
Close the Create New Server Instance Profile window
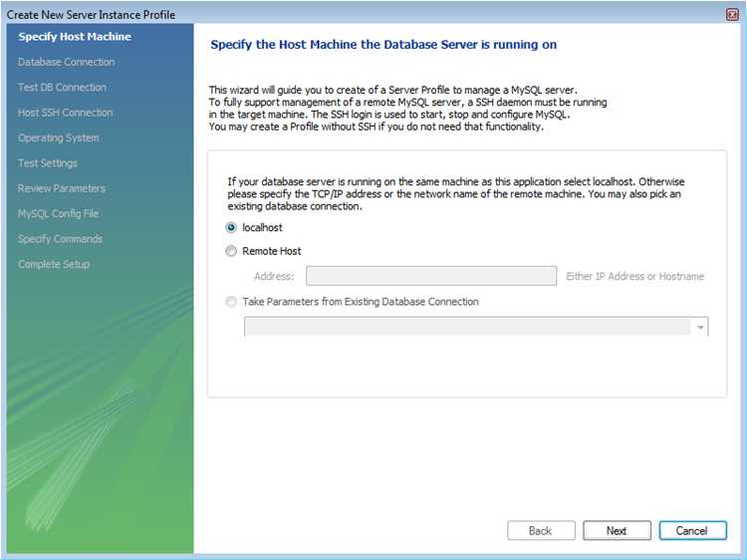732,15
